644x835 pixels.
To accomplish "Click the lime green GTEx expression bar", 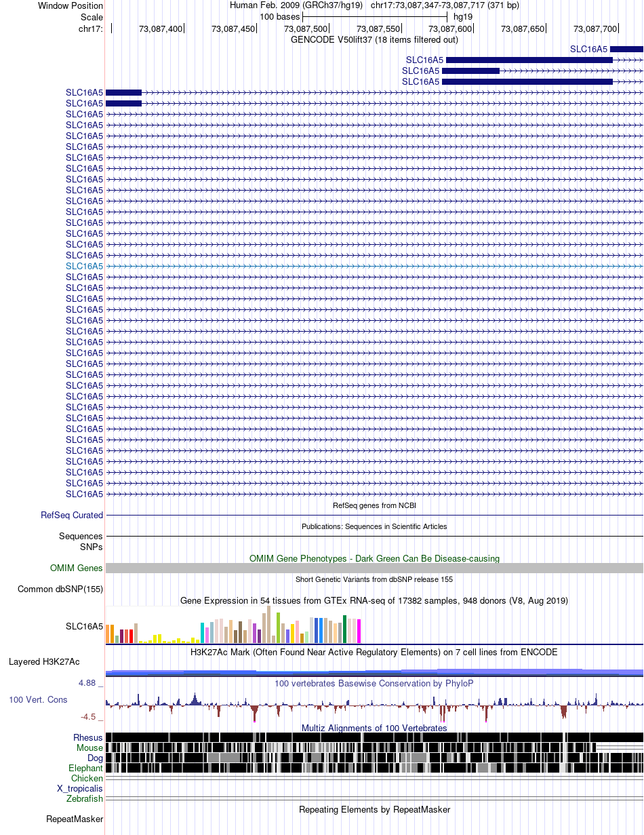I will (x=279, y=627).
